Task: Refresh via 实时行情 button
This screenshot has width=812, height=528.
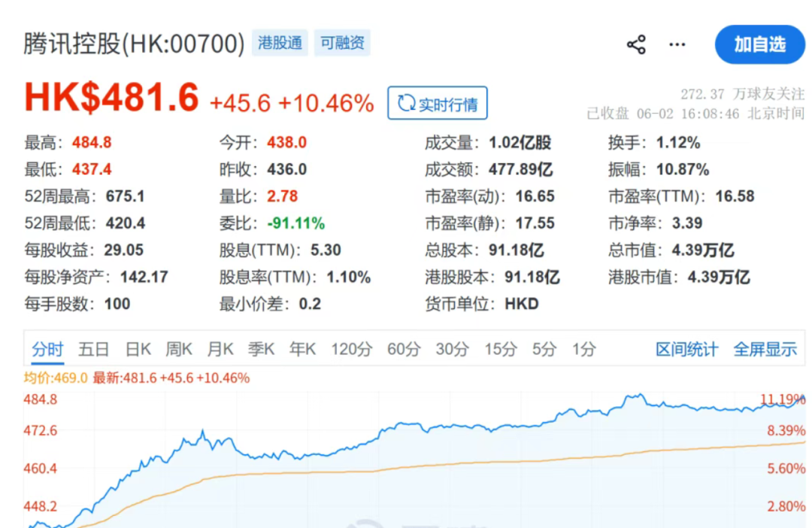Action: click(437, 103)
